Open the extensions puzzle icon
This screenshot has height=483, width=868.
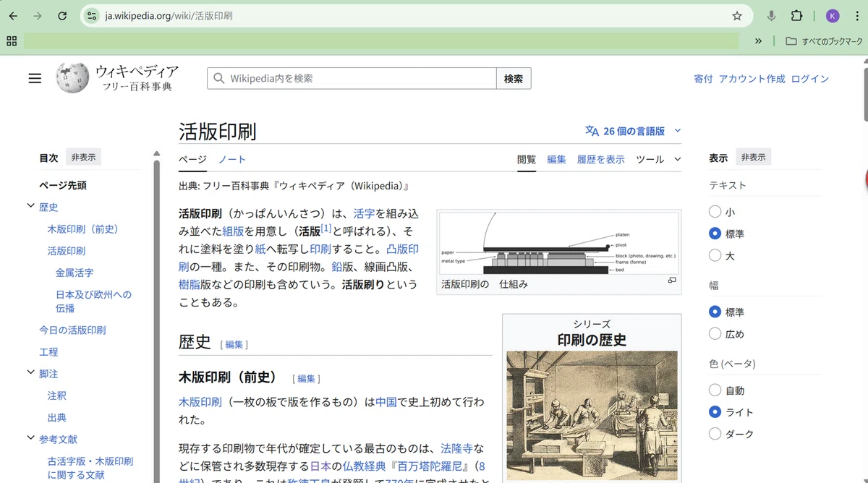click(x=796, y=16)
